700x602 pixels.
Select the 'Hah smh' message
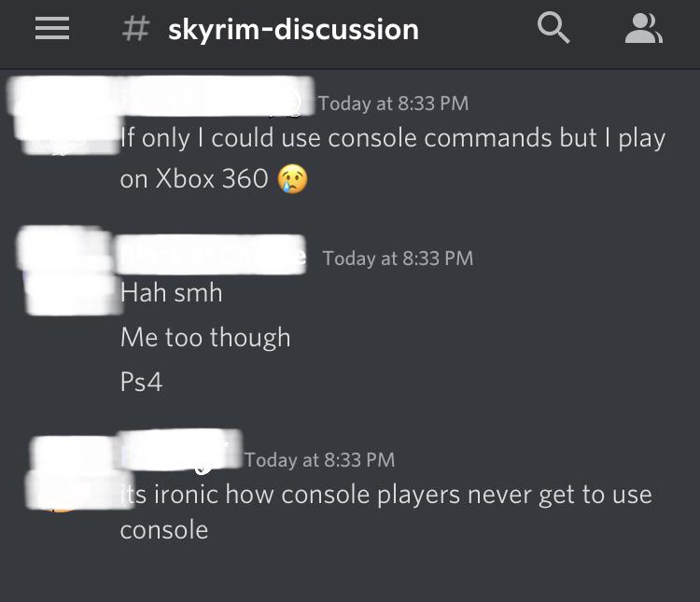pos(172,292)
